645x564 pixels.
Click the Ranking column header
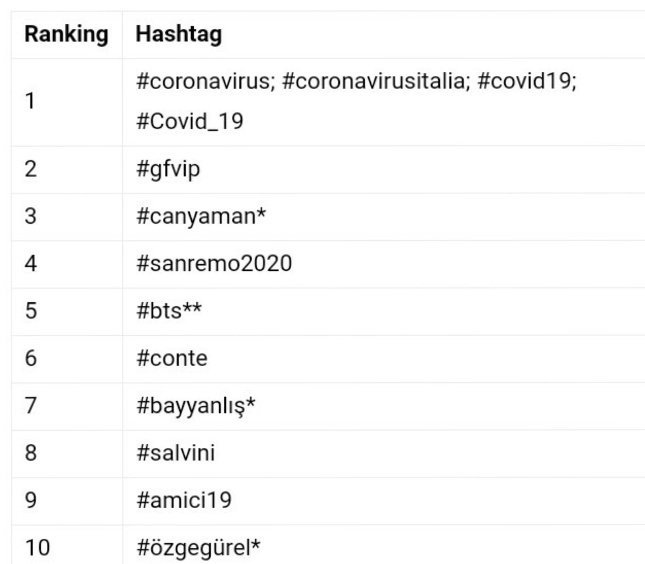coord(66,34)
